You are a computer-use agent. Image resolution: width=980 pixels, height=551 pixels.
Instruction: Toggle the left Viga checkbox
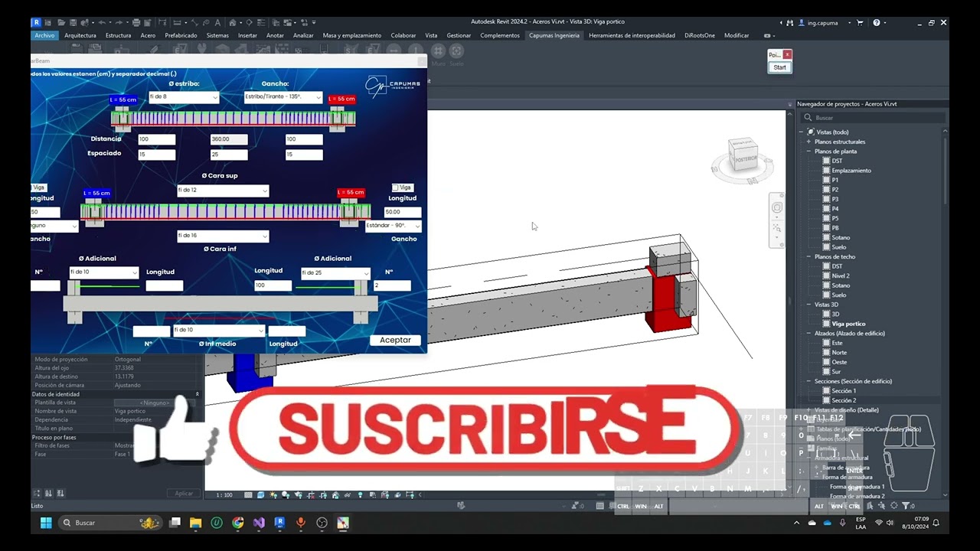coord(31,187)
